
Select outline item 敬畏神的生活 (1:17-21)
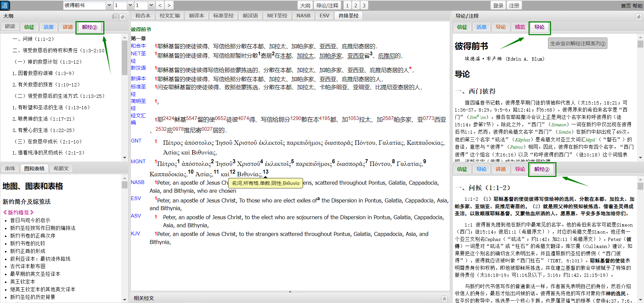pyautogui.click(x=44, y=119)
